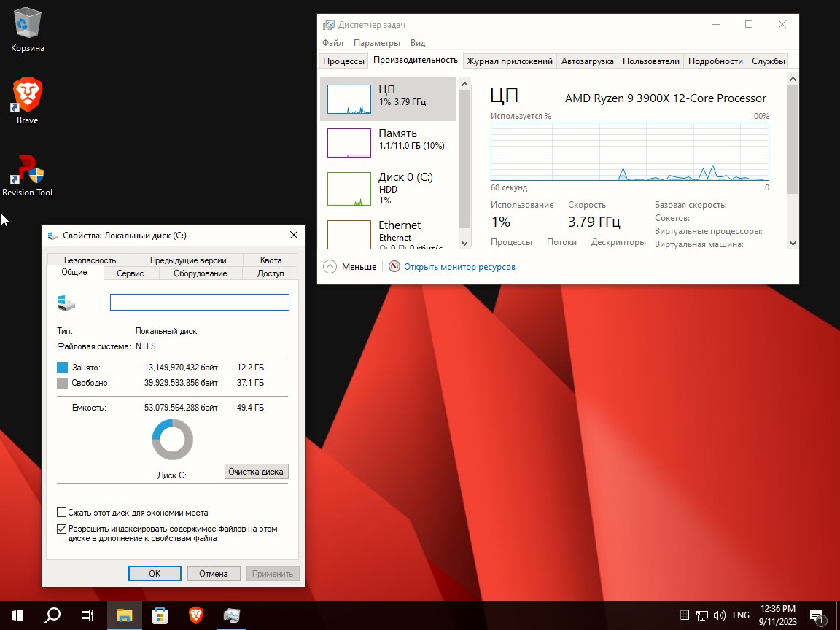Click the Очистка диска button

click(256, 472)
